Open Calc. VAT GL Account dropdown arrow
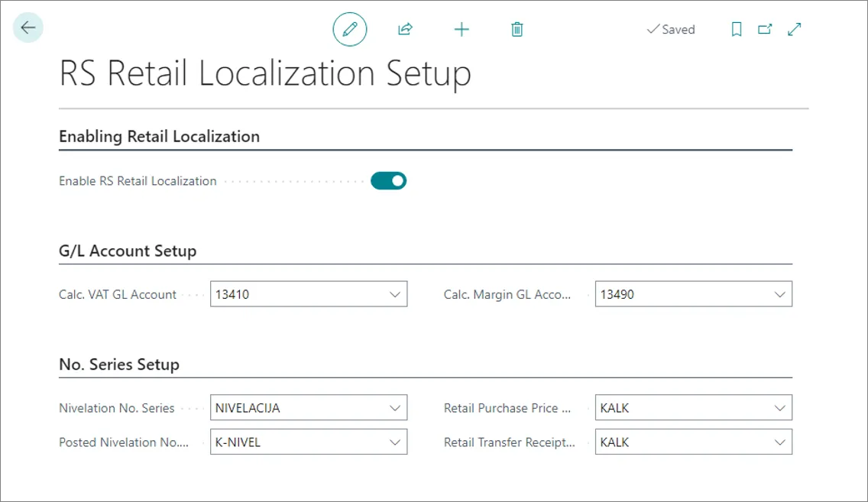Viewport: 868px width, 502px height. 395,294
